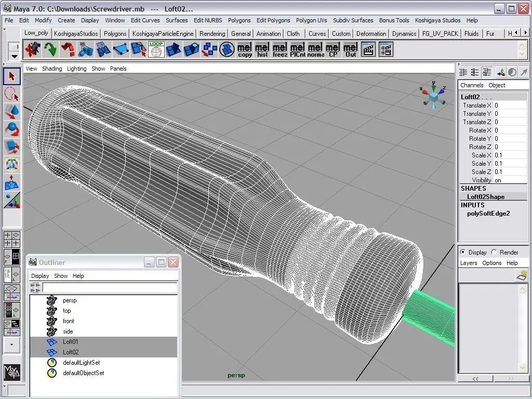This screenshot has width=532, height=399.
Task: Switch to the Rendering shelf tab
Action: pos(212,34)
